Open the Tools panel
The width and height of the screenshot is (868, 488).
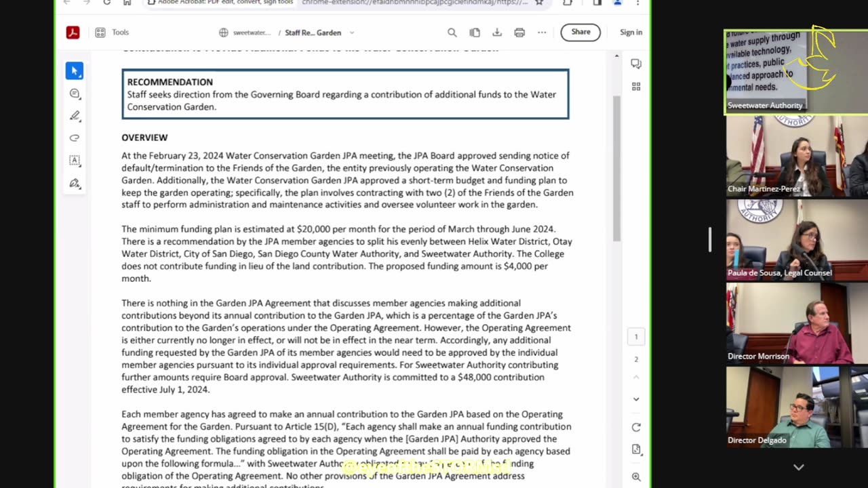point(112,33)
